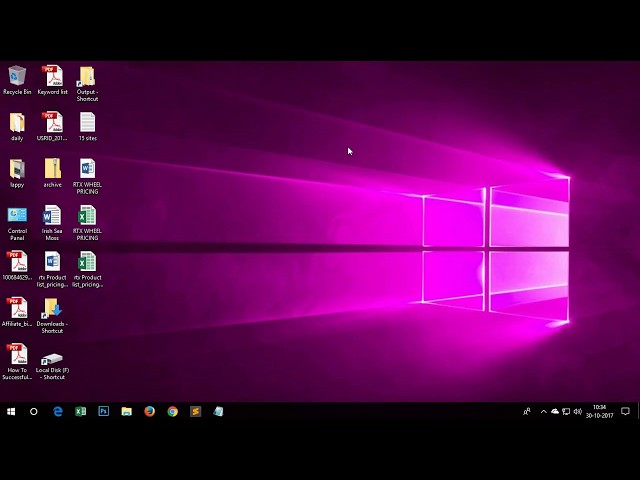Select the Local Disk (F) - Shortcut icon
Screen dimensions: 640x480
52,365
